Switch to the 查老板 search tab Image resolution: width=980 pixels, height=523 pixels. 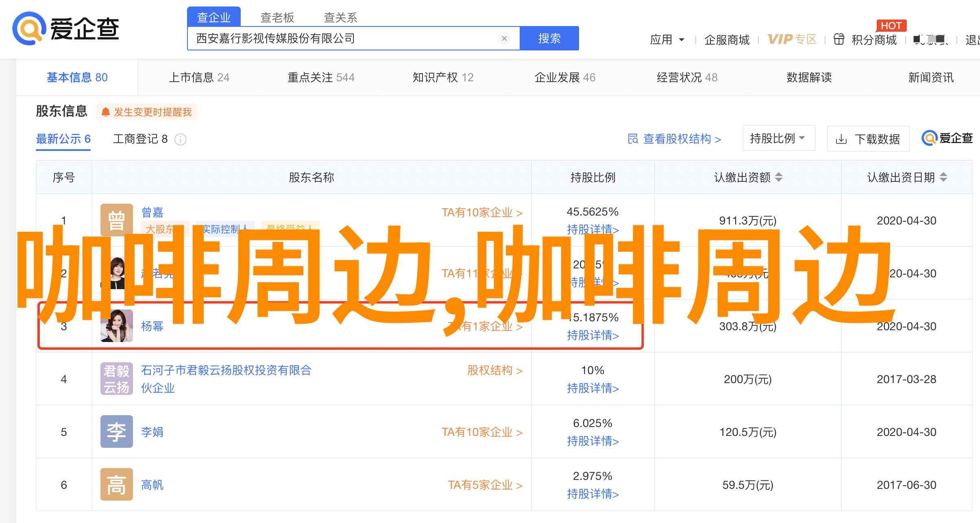click(277, 17)
